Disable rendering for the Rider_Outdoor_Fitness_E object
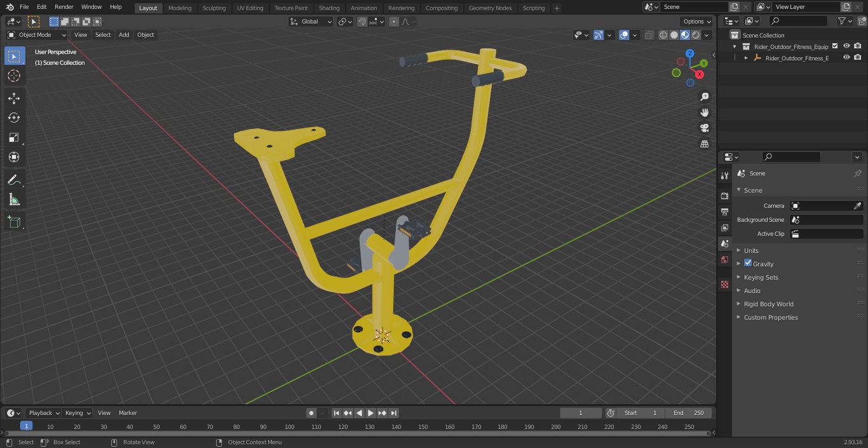 [858, 57]
